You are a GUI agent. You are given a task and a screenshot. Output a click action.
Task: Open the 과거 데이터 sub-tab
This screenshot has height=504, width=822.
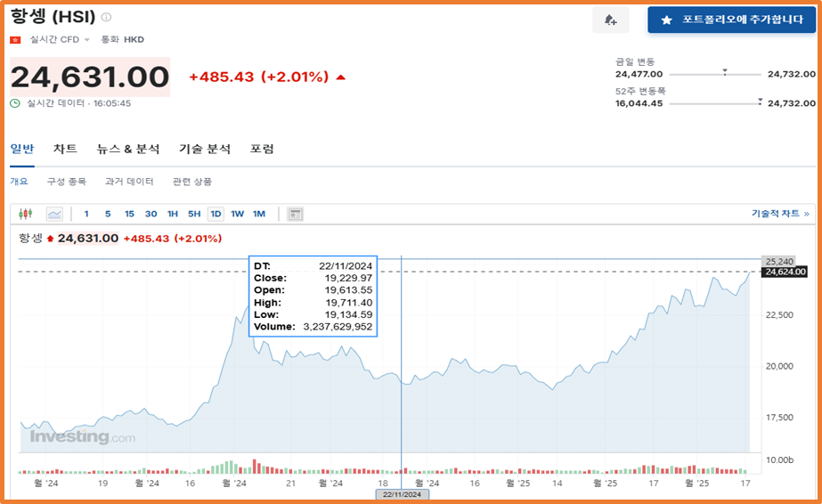(x=129, y=182)
